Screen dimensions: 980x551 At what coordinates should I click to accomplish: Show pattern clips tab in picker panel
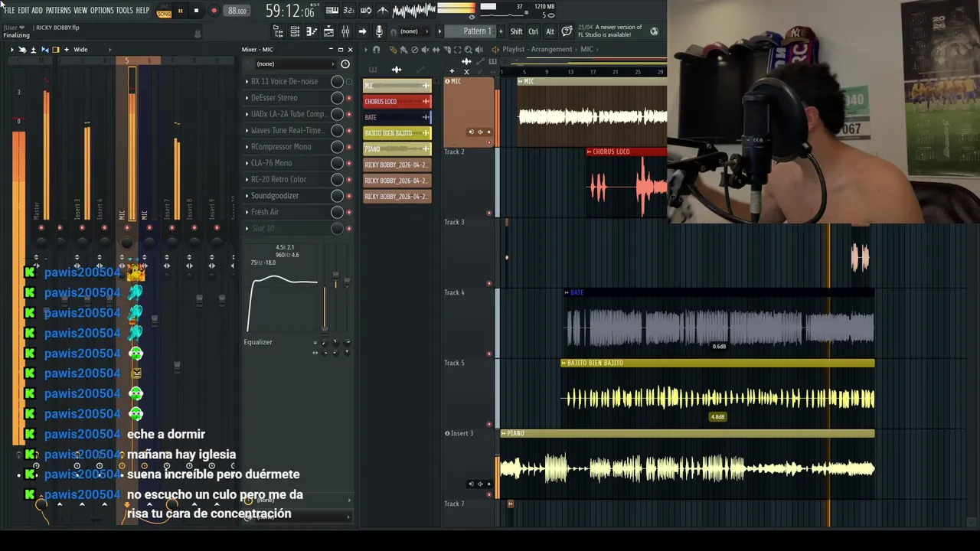(x=373, y=70)
